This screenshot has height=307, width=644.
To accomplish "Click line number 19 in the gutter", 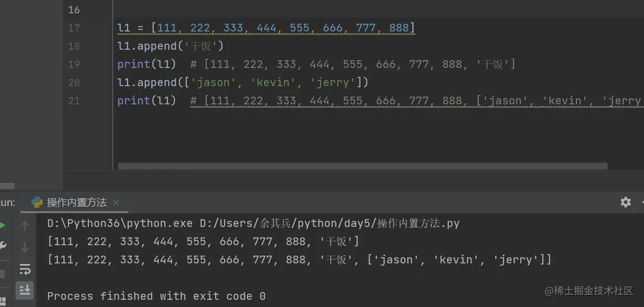I will [74, 64].
